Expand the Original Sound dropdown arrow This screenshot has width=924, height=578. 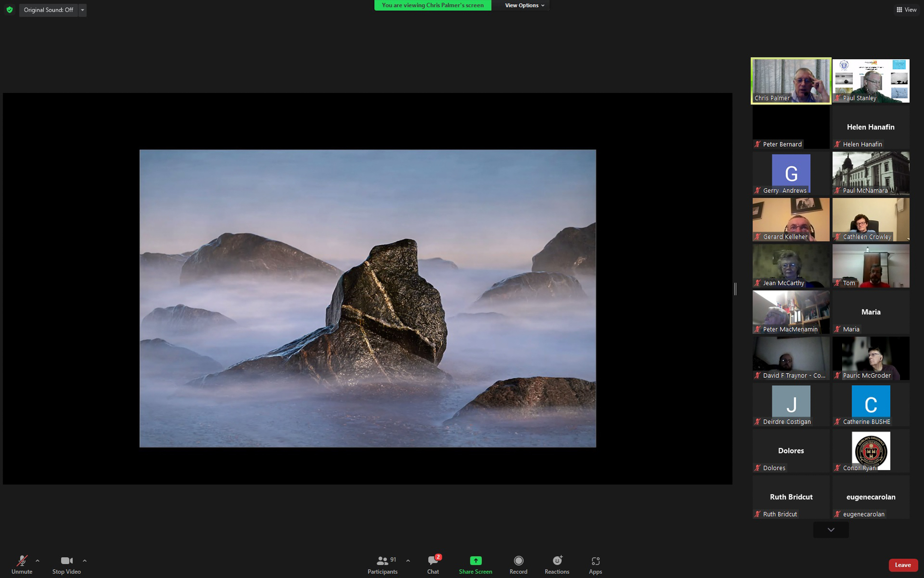83,10
